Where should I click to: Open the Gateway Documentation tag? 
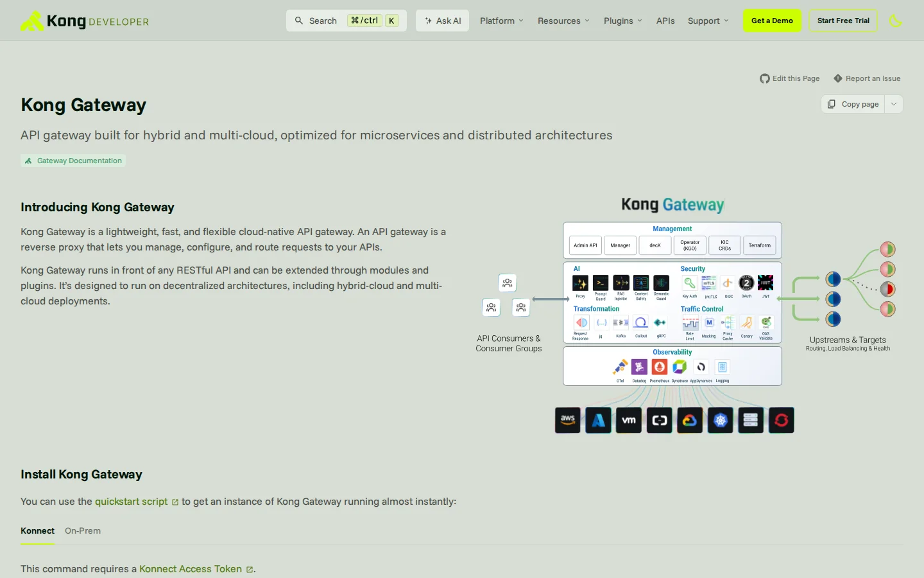click(x=73, y=161)
